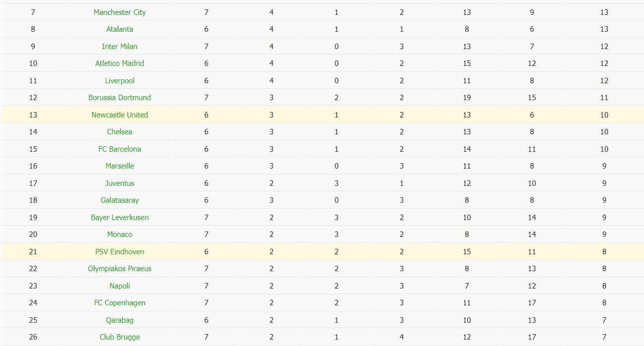Select FC Barcelona in the table
The image size is (644, 346).
[x=119, y=149]
